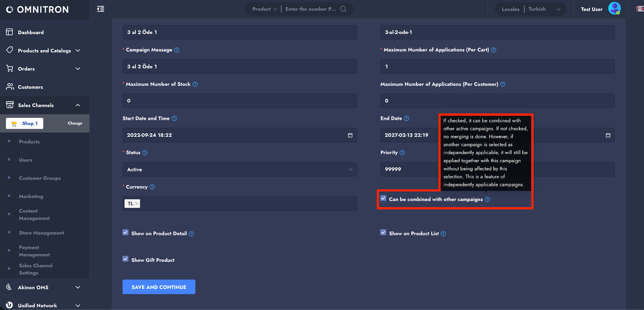644x310 pixels.
Task: Collapse the sidebar with the menu fold icon
Action: [101, 9]
